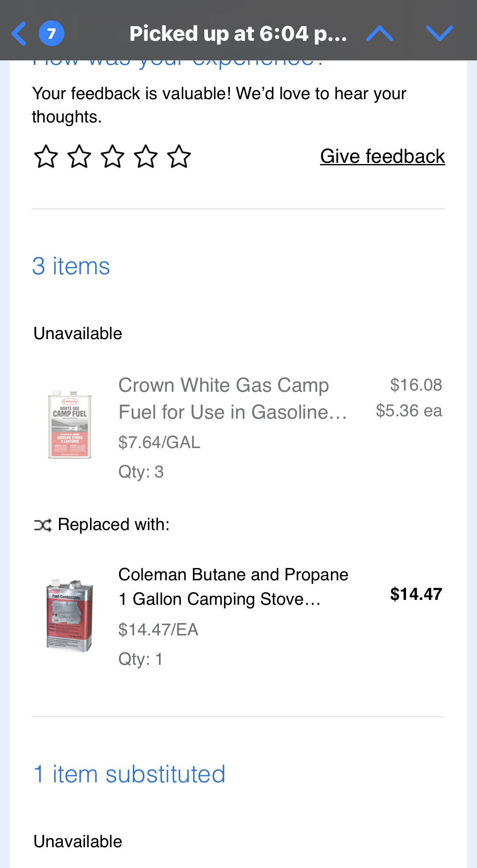Tap the 1 item substituted heading
Image resolution: width=477 pixels, height=868 pixels.
(129, 774)
